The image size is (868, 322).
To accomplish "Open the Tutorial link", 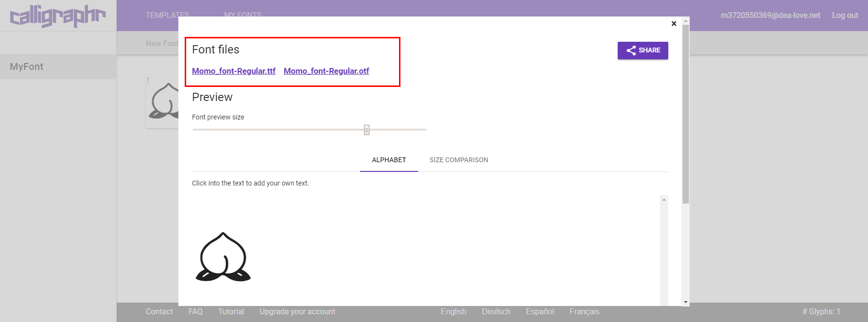I will click(x=231, y=311).
